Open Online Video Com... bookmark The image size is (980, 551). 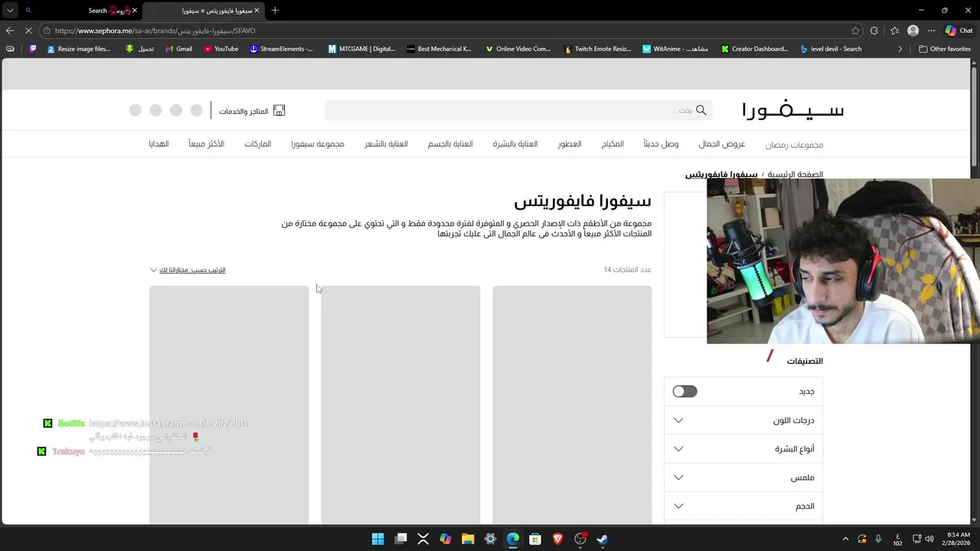[x=518, y=49]
